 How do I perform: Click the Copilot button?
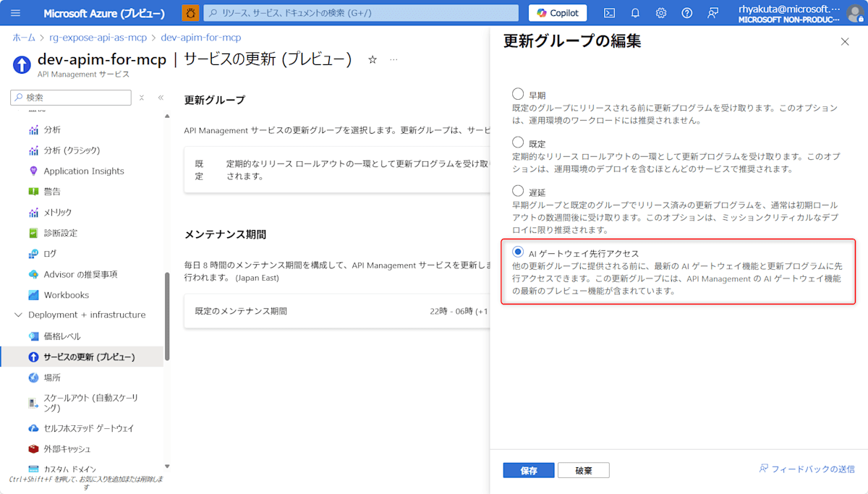point(558,13)
